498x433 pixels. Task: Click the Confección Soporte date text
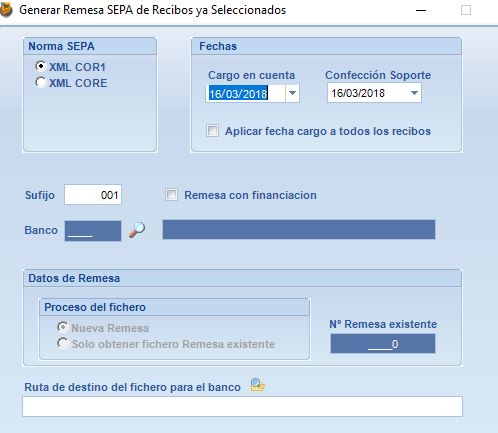click(x=358, y=93)
